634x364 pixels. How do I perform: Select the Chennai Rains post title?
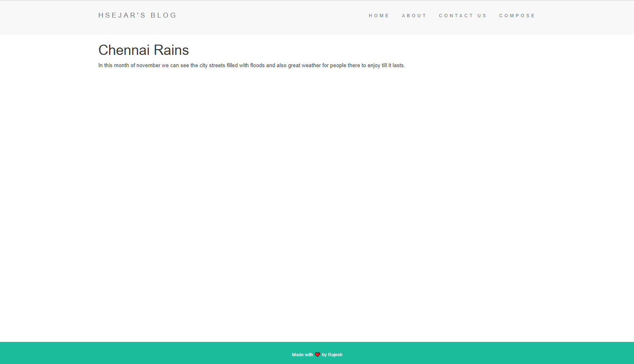pos(143,50)
